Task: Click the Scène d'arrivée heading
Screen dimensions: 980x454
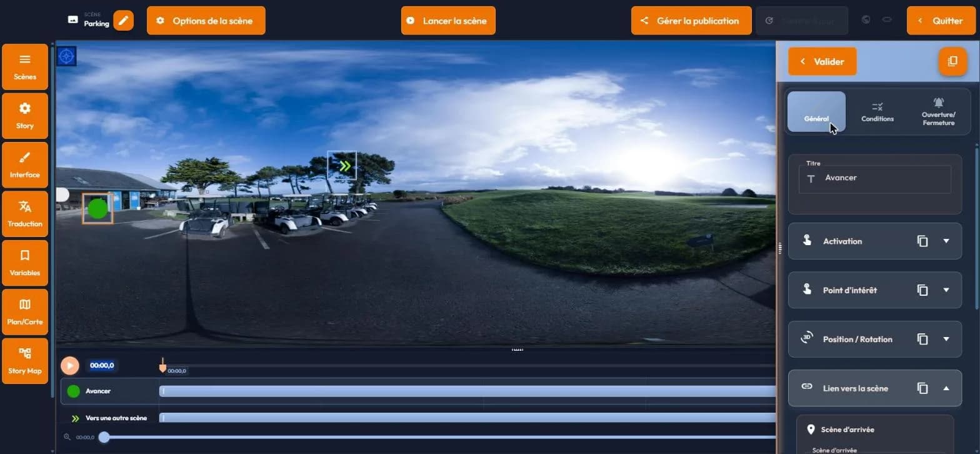Action: tap(847, 430)
